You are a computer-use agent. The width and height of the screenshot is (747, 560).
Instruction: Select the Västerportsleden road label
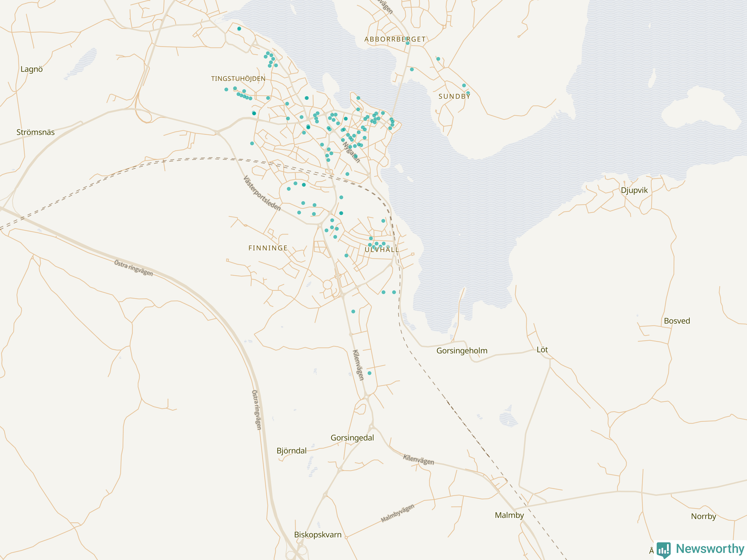pyautogui.click(x=262, y=193)
